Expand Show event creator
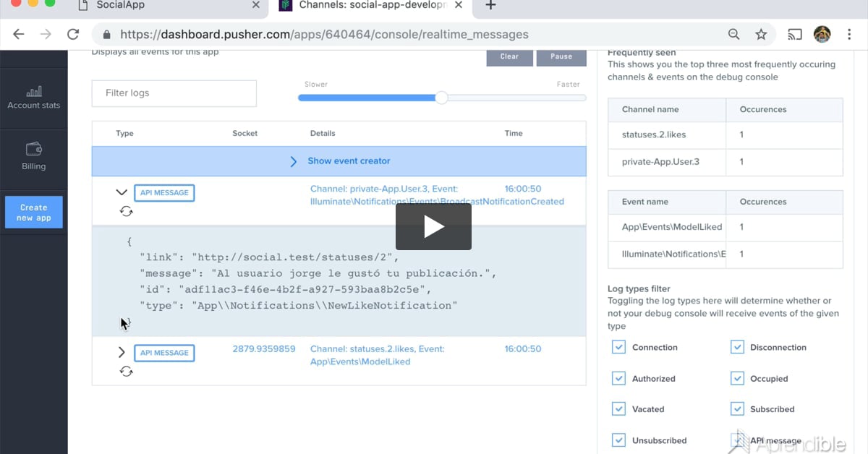This screenshot has width=868, height=454. [339, 161]
